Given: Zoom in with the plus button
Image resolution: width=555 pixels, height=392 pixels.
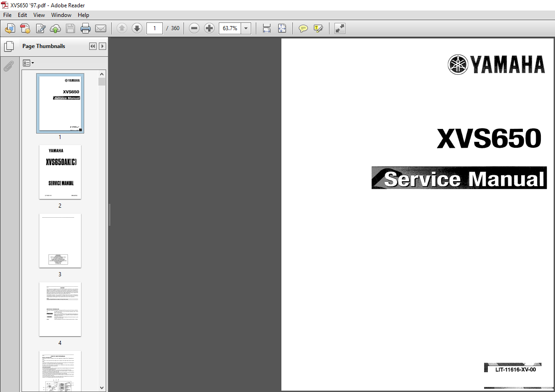Looking at the screenshot, I should [210, 28].
